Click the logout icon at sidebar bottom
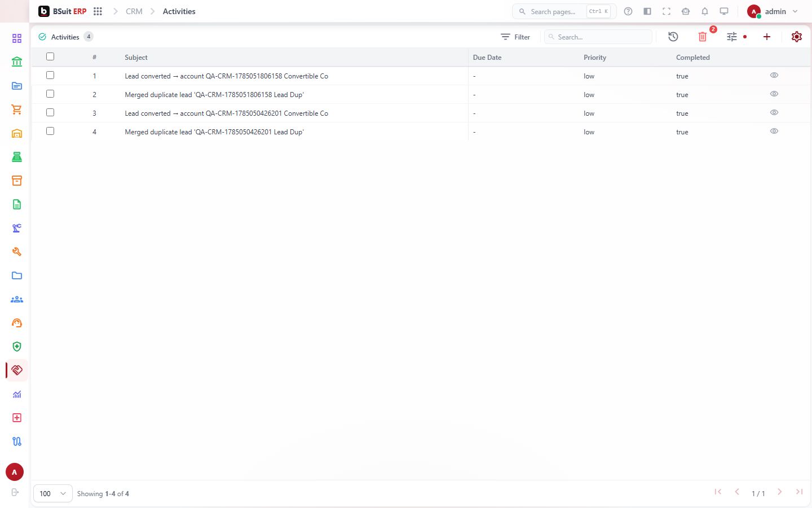 [x=15, y=492]
